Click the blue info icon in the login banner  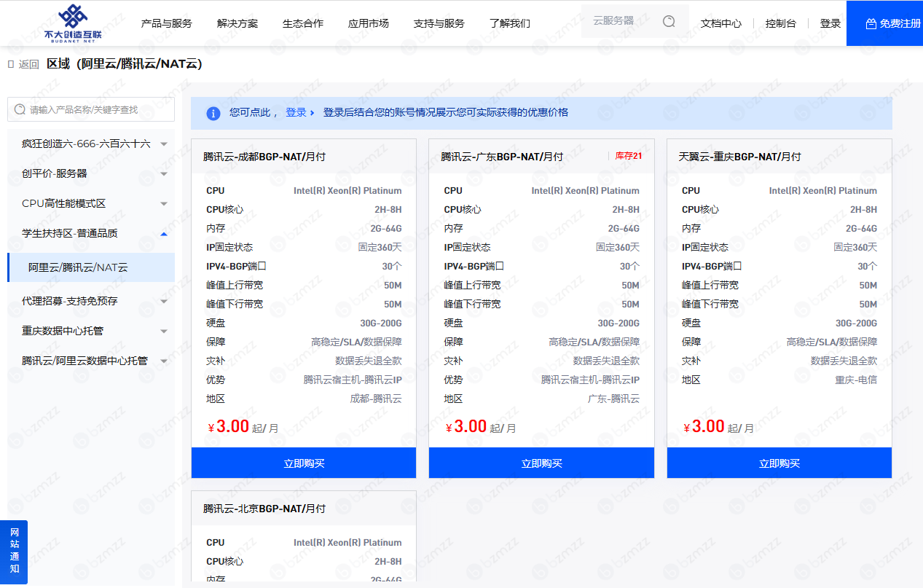point(213,113)
